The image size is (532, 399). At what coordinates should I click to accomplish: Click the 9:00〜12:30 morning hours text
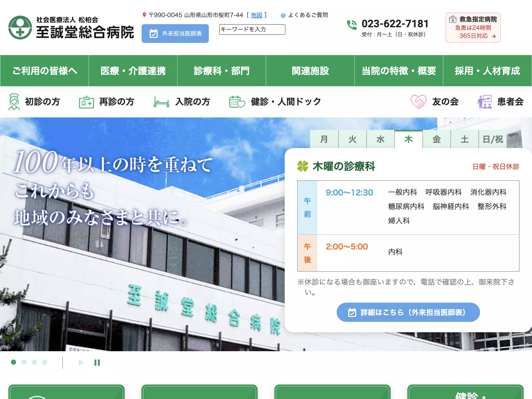[x=349, y=192]
